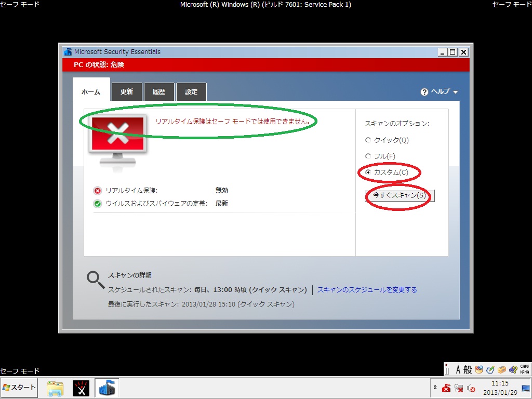This screenshot has width=532, height=399.
Task: Click the リアルタイム保護はセーフ モードでは使用できません message
Action: pos(232,121)
